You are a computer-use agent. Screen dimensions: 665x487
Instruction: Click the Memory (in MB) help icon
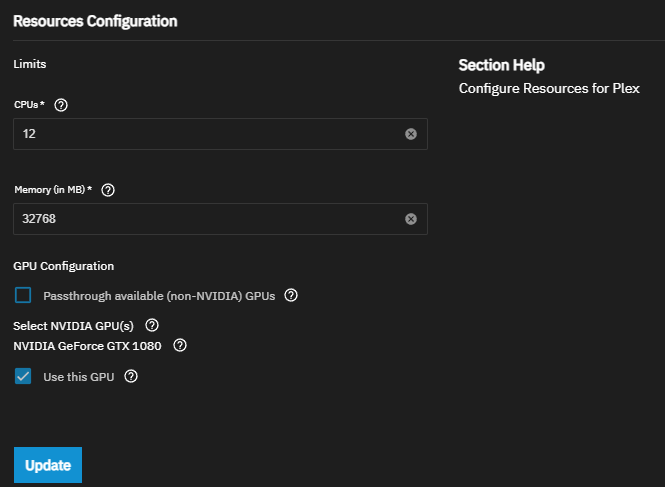pyautogui.click(x=109, y=190)
